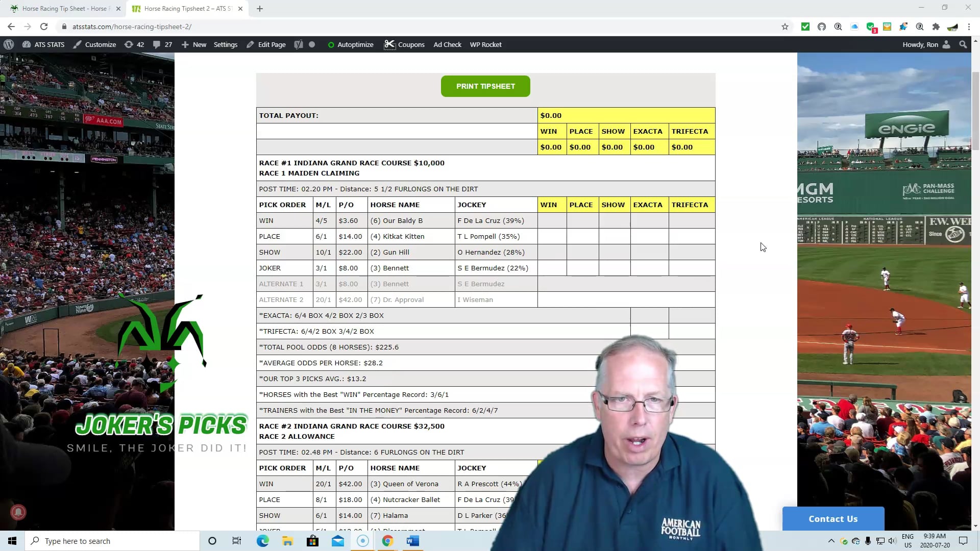Close the Horse Racing Tipsheet 2 tab

[240, 9]
